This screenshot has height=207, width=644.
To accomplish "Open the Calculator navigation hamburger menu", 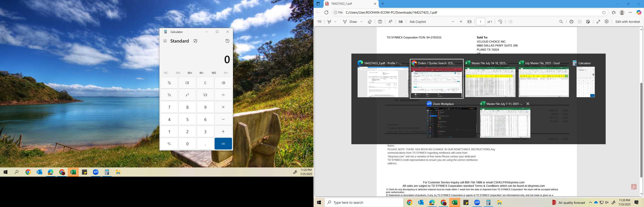I will click(x=165, y=41).
